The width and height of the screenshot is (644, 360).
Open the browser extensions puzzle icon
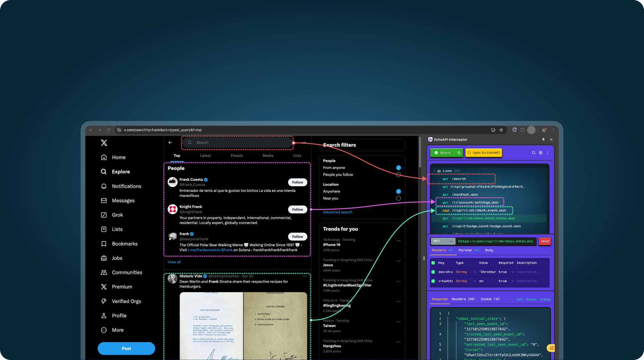point(522,130)
